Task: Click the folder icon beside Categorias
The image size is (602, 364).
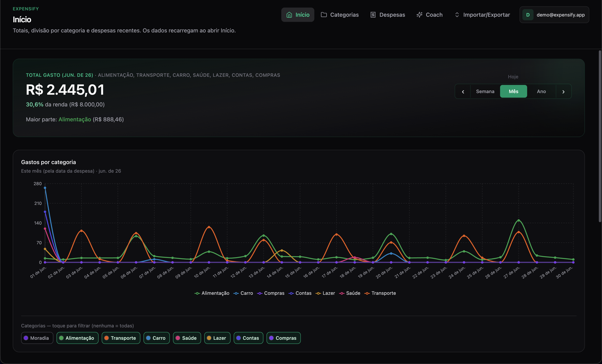Action: pos(324,15)
